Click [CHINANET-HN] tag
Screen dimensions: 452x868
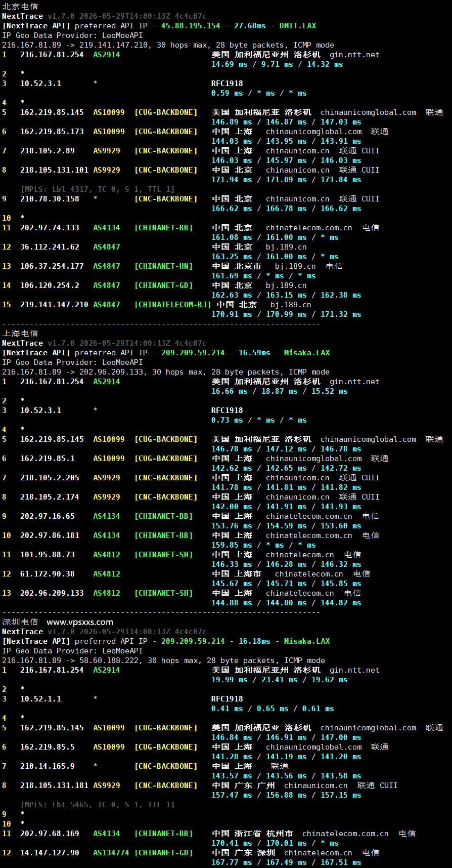163,266
